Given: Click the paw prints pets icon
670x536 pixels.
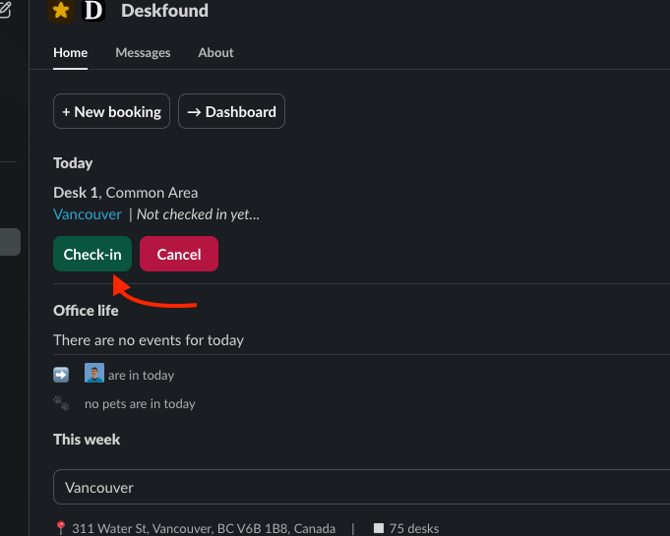Looking at the screenshot, I should [x=61, y=403].
